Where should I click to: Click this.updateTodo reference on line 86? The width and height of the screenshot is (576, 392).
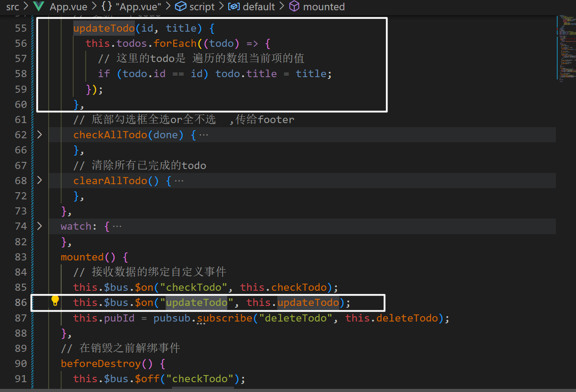tap(293, 303)
